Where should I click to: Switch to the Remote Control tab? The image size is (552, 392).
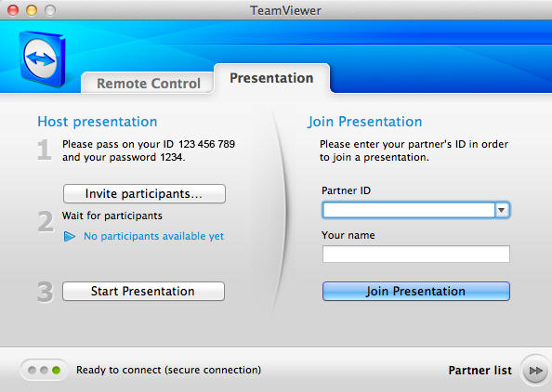(x=148, y=84)
